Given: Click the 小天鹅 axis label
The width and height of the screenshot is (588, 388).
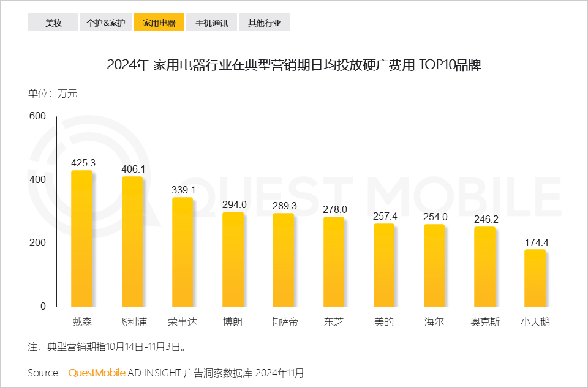Looking at the screenshot, I should click(x=535, y=322).
